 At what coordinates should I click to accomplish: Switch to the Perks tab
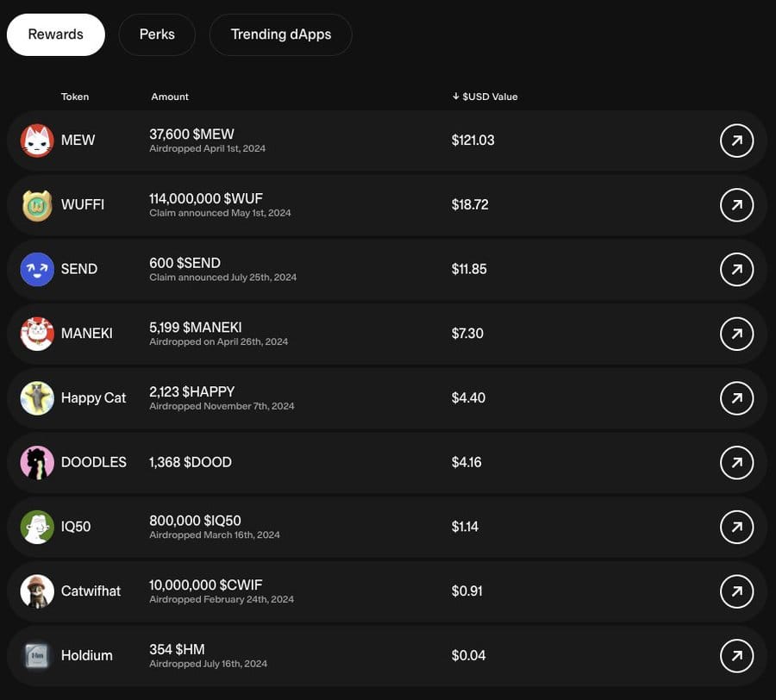coord(157,34)
